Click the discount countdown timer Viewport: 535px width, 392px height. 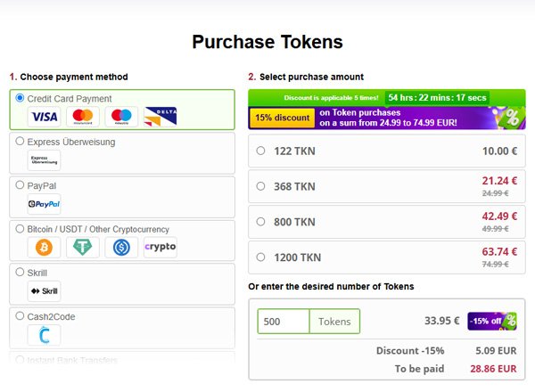point(437,97)
